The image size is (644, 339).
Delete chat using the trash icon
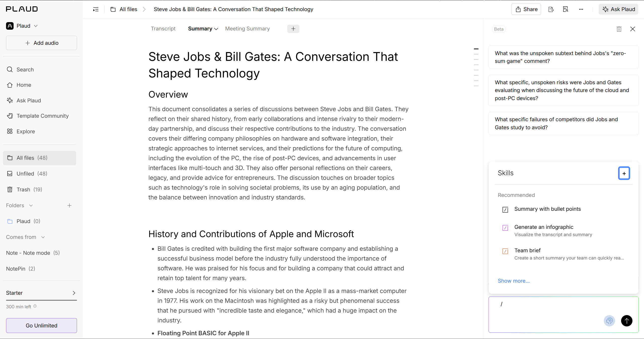tap(619, 29)
